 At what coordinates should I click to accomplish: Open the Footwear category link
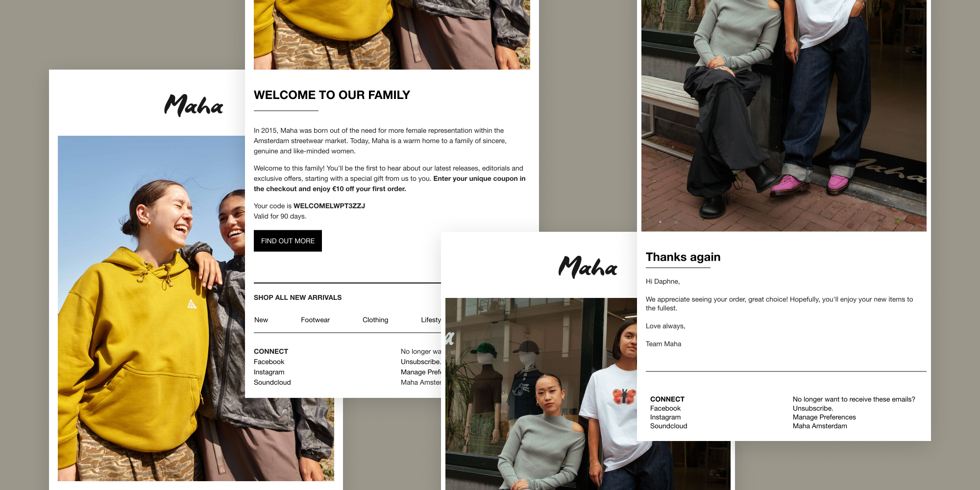coord(315,320)
